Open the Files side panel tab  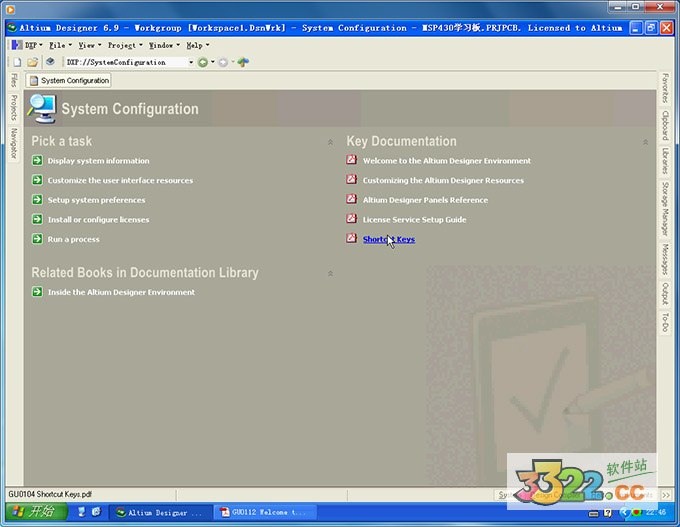click(x=14, y=80)
